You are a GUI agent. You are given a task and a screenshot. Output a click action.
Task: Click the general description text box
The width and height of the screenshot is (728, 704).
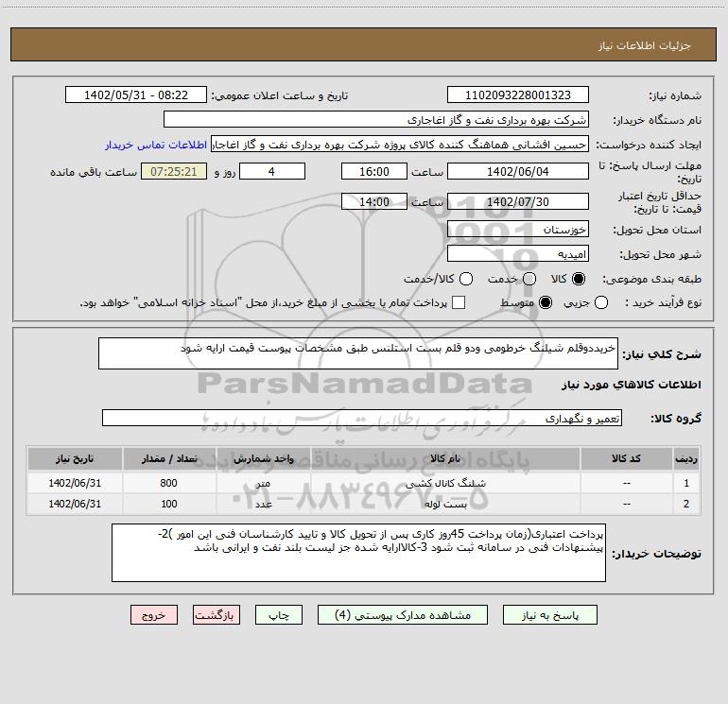[x=358, y=353]
